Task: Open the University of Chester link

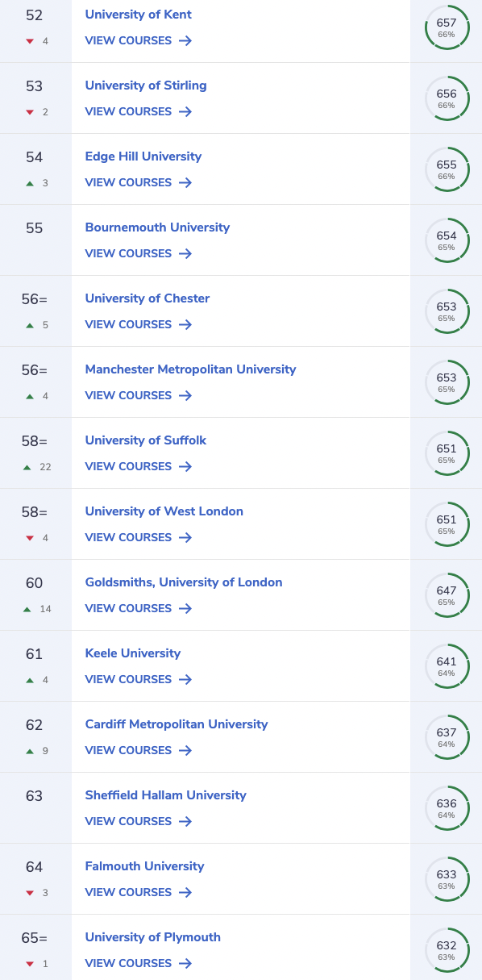Action: pyautogui.click(x=148, y=298)
